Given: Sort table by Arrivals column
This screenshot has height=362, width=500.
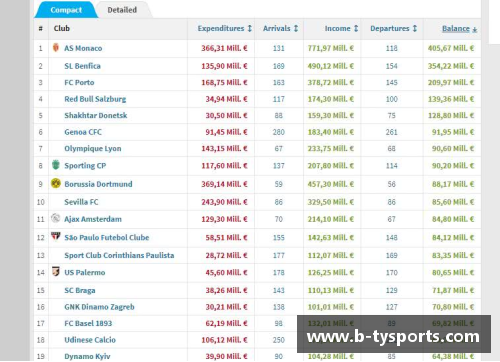Looking at the screenshot, I should tap(280, 28).
